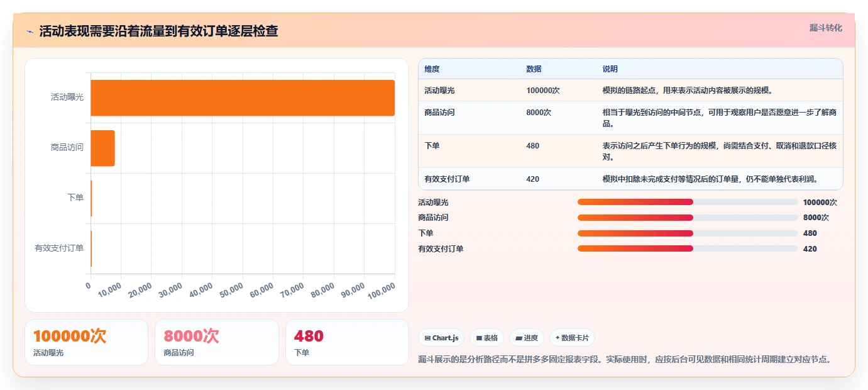Click the 说明 table column header
Screen dimensions: 868x390
pos(610,69)
